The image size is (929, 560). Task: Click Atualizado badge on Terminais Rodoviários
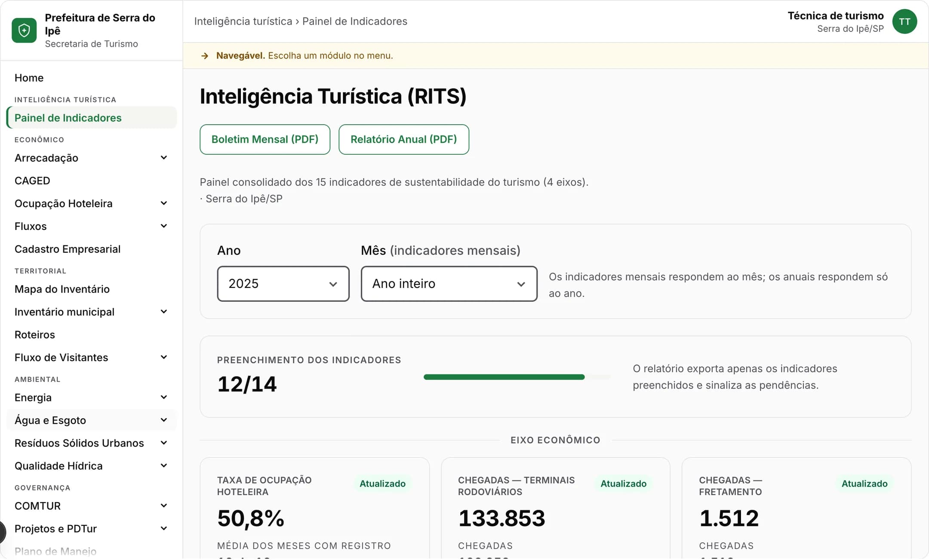[623, 483]
